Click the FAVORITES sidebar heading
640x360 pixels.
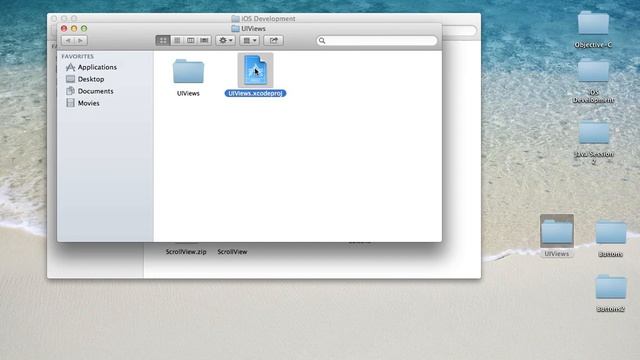click(x=78, y=56)
